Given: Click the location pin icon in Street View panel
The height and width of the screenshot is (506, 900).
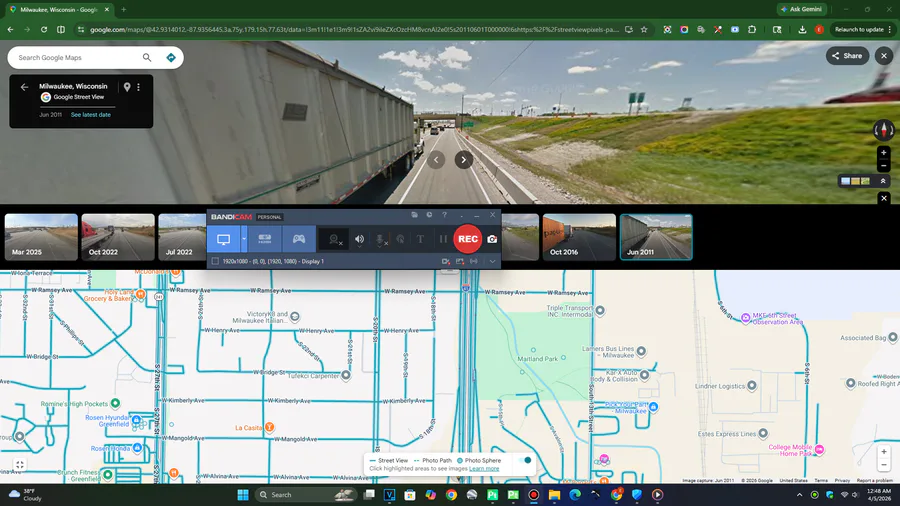Looking at the screenshot, I should pyautogui.click(x=127, y=87).
